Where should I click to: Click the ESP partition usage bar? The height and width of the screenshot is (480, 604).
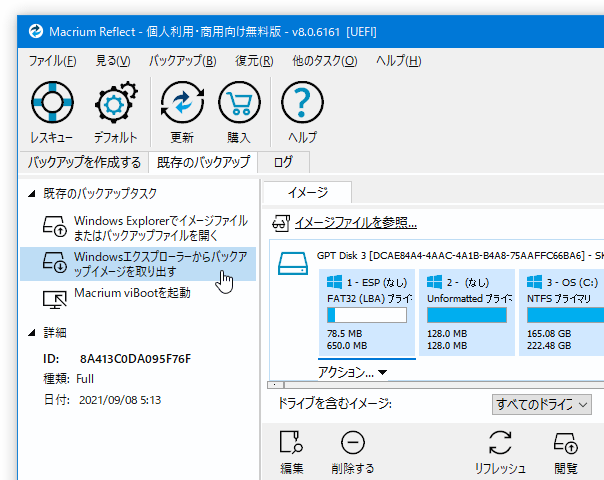click(367, 315)
